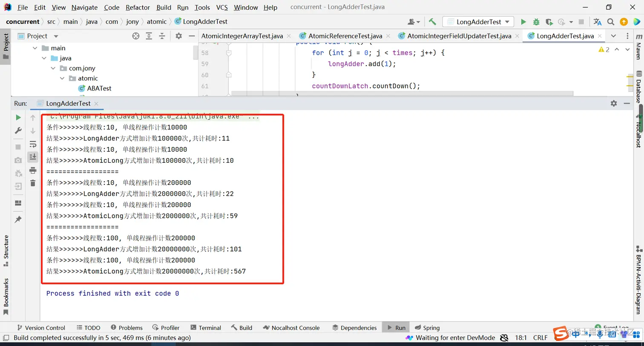Open the VCS menu
Viewport: 644px width, 346px height.
point(222,7)
